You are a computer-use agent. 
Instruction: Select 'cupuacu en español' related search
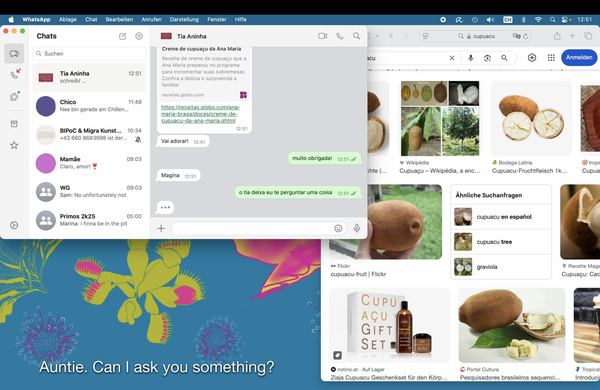point(501,217)
